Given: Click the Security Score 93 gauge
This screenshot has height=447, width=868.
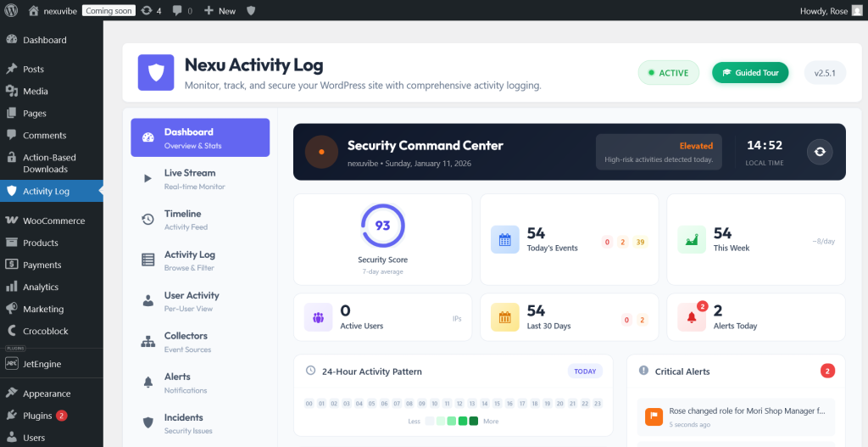Looking at the screenshot, I should coord(382,226).
